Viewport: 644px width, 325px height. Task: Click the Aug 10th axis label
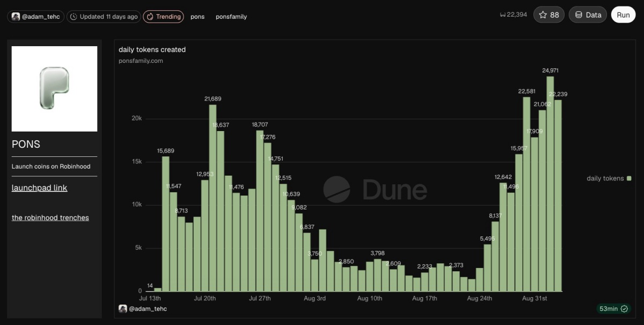tap(370, 298)
